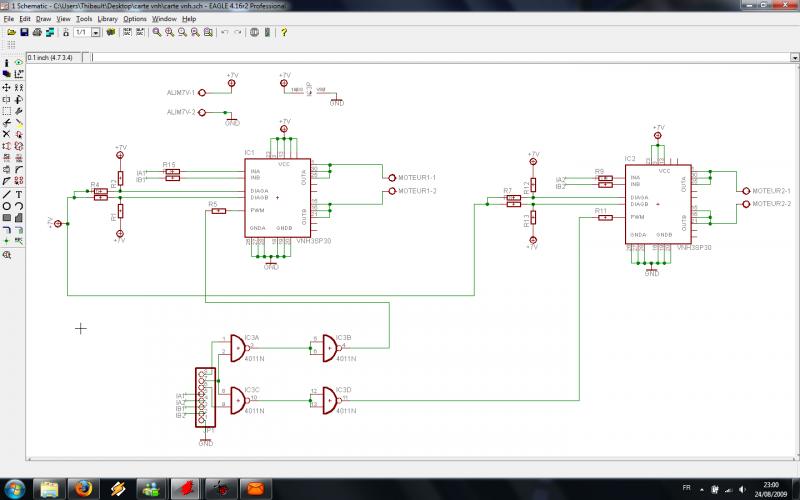Print the schematic using the printer icon
The height and width of the screenshot is (500, 800).
pyautogui.click(x=37, y=32)
